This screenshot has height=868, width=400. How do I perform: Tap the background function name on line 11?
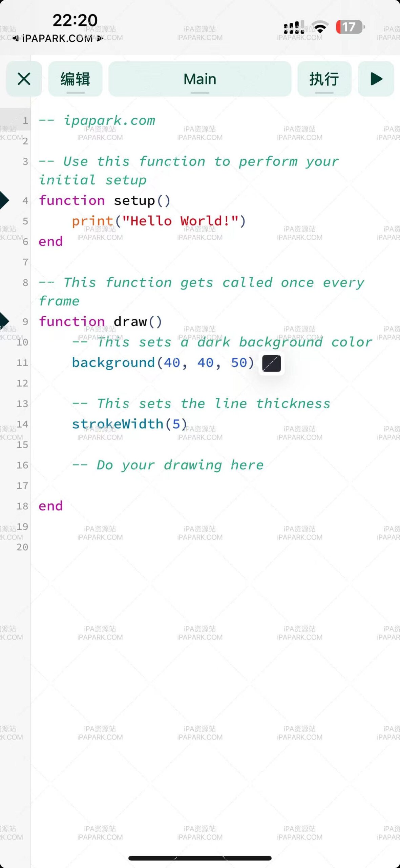pos(113,363)
